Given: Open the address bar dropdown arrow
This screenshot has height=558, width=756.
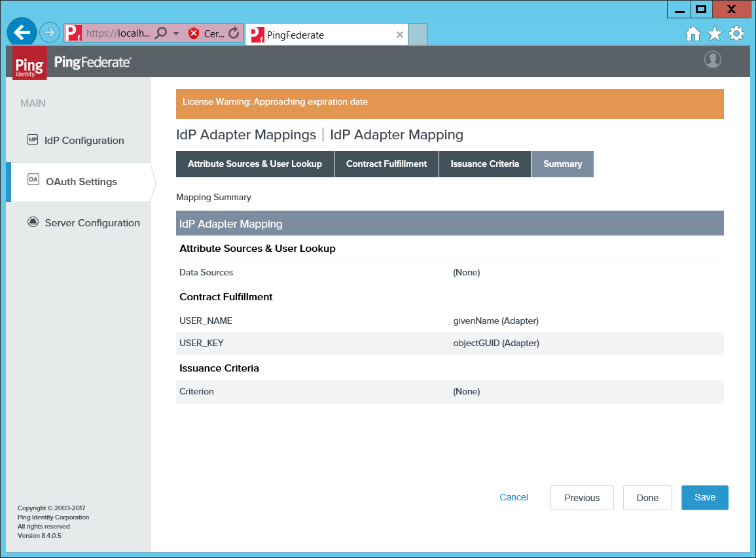Looking at the screenshot, I should pos(176,33).
